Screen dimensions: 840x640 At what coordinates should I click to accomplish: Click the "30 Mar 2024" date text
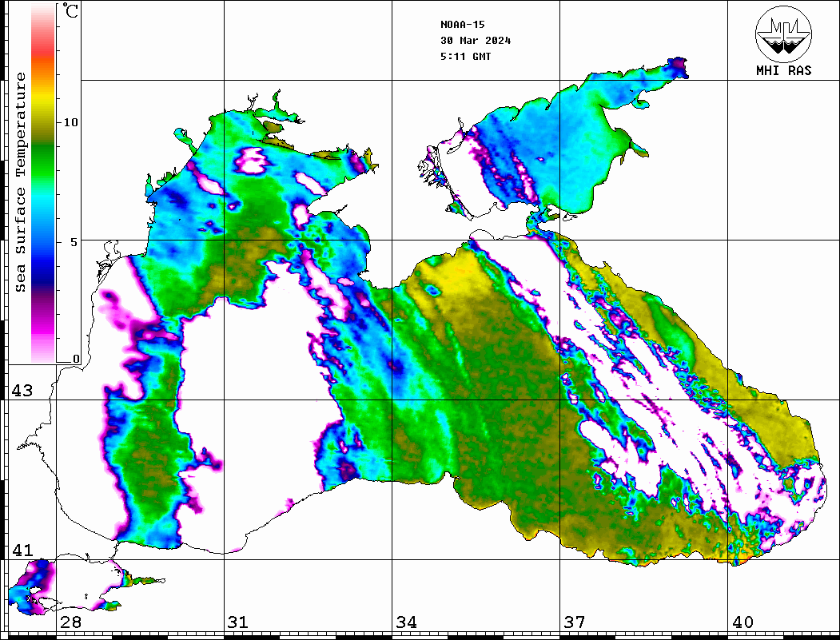point(476,41)
